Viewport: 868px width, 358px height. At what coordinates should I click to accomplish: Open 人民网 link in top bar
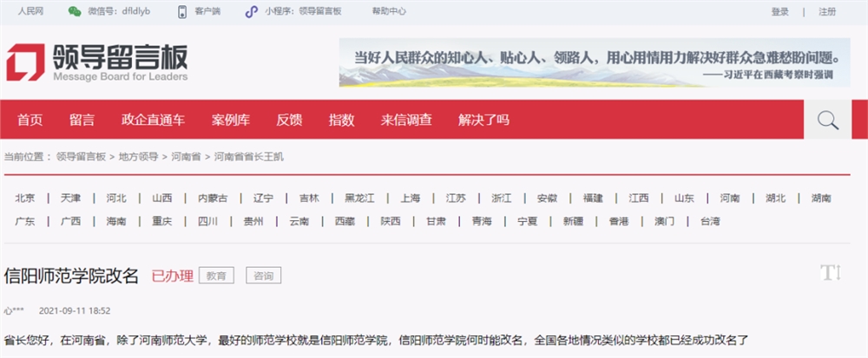30,11
